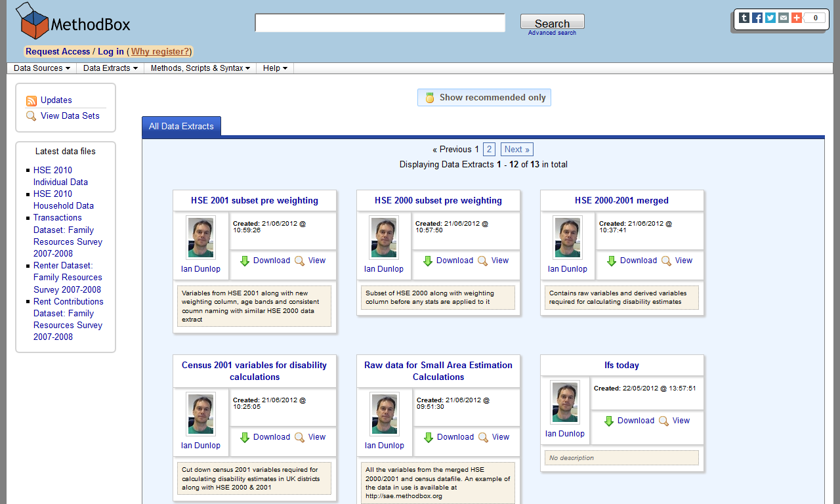Click view magnifier for HSE 2000-2001 merged
Screen dimensions: 840x504
click(x=666, y=261)
